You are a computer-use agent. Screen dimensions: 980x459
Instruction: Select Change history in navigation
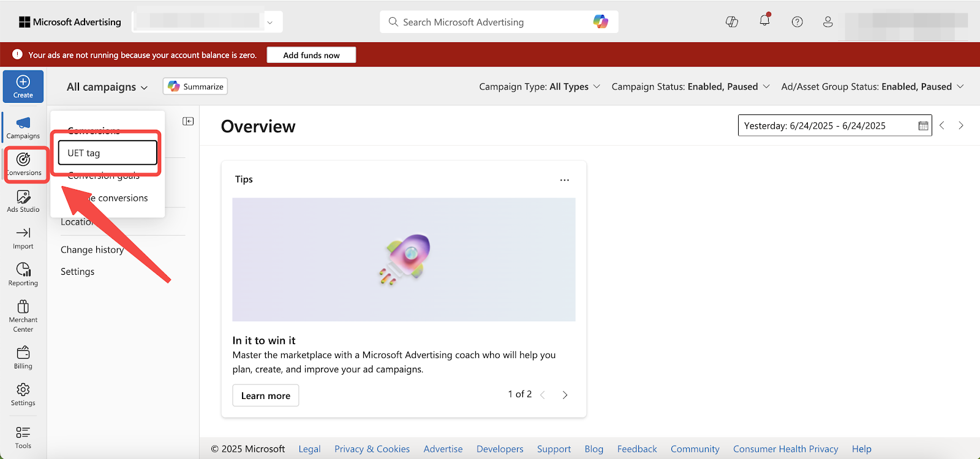pyautogui.click(x=92, y=250)
